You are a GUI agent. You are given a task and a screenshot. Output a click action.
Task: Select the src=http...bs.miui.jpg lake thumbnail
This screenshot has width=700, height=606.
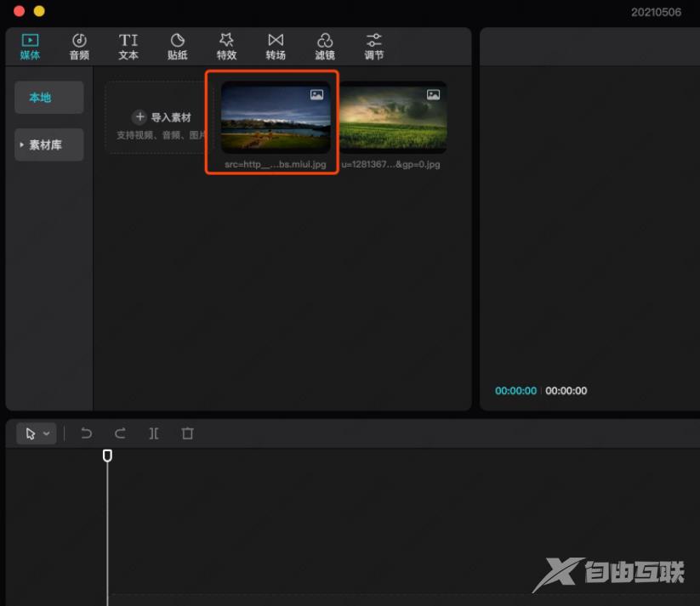tap(276, 117)
